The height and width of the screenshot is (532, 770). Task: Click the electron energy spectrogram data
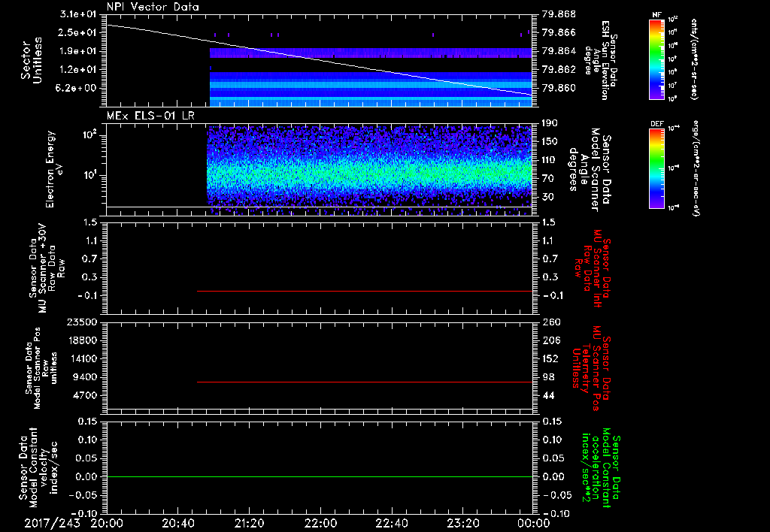point(369,171)
